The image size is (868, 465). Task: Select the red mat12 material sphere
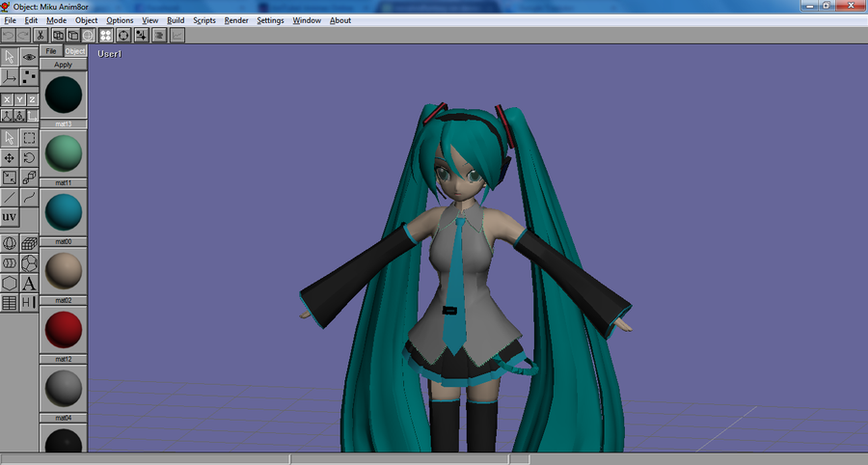[63, 330]
